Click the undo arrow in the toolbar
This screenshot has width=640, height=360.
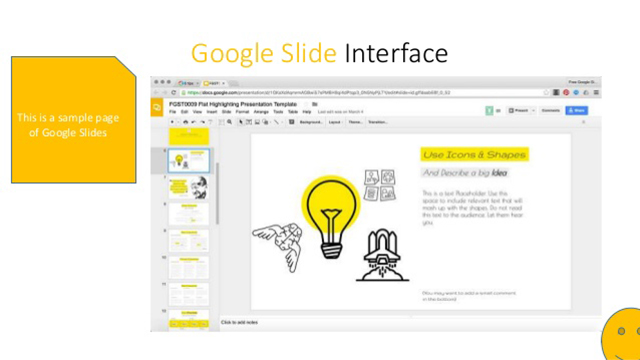pyautogui.click(x=194, y=122)
